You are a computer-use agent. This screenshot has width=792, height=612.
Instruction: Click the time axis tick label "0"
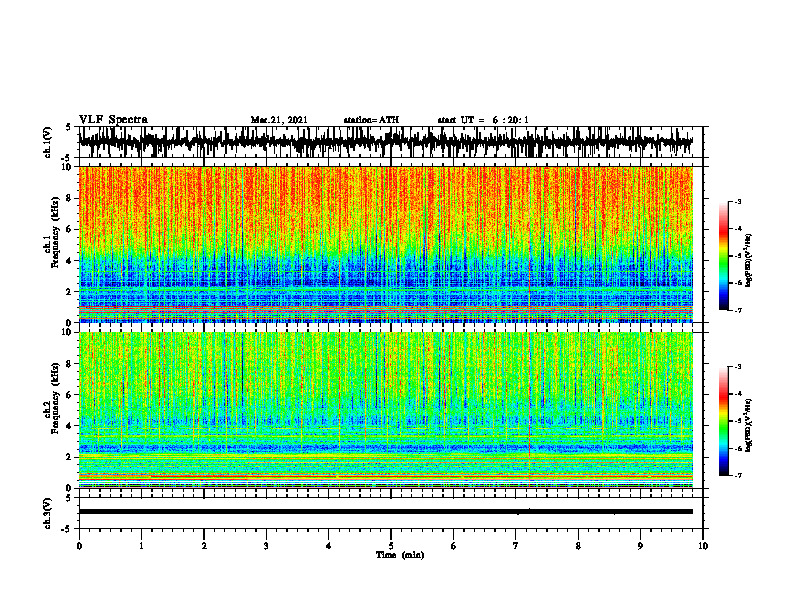point(79,546)
